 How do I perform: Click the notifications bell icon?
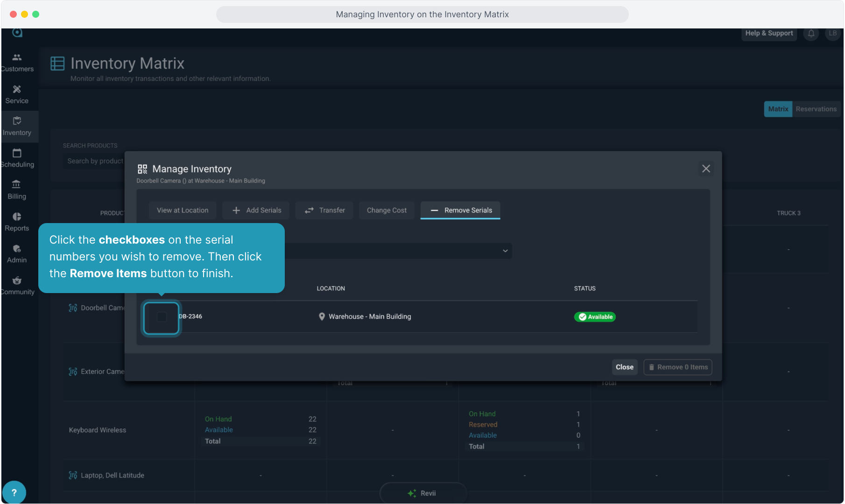[x=811, y=34]
